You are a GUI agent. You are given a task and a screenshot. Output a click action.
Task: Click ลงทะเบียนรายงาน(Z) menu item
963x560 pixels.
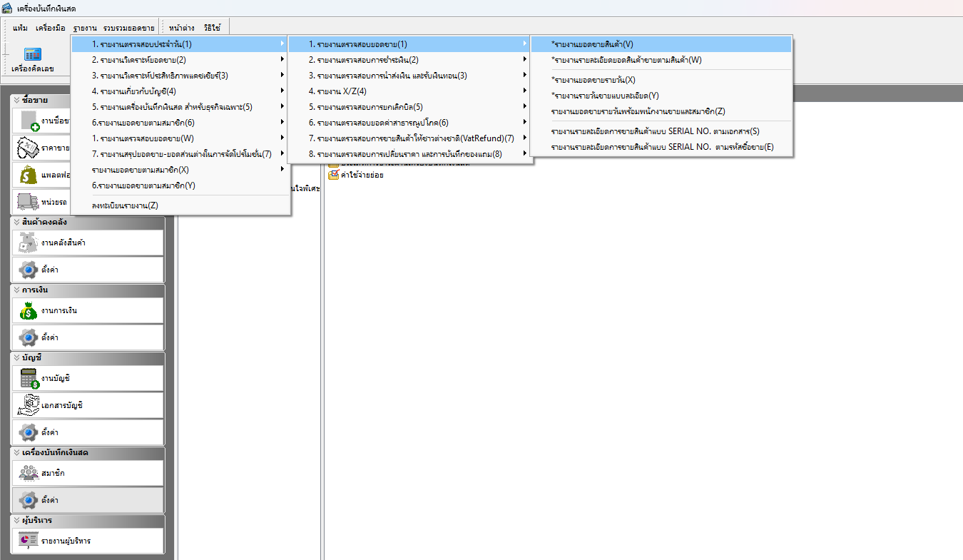pyautogui.click(x=125, y=205)
